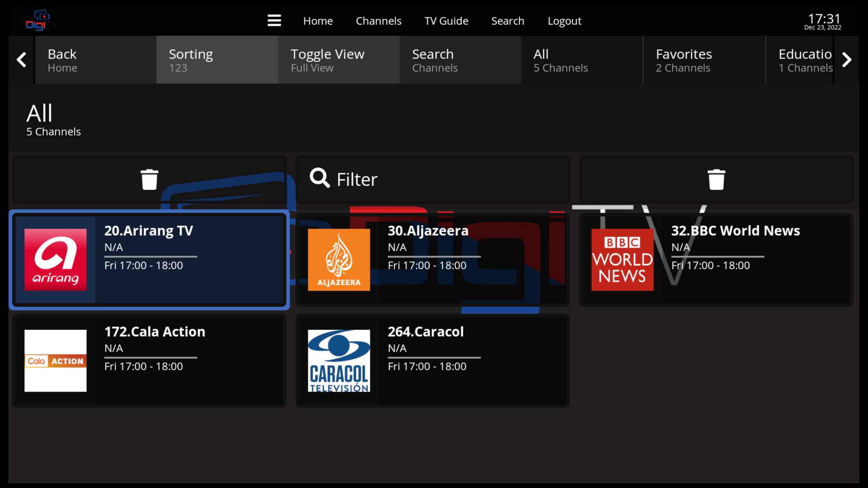Click the Back to Home button

click(x=95, y=60)
